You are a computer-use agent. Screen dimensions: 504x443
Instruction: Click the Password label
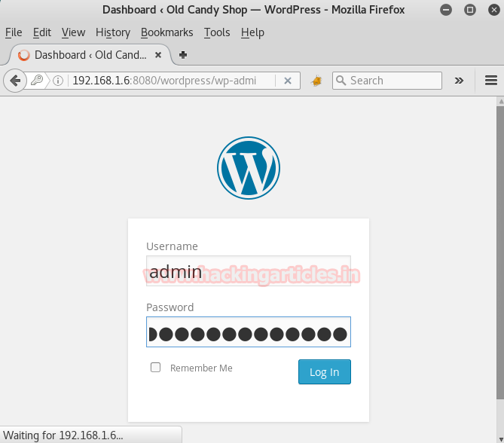coord(170,307)
